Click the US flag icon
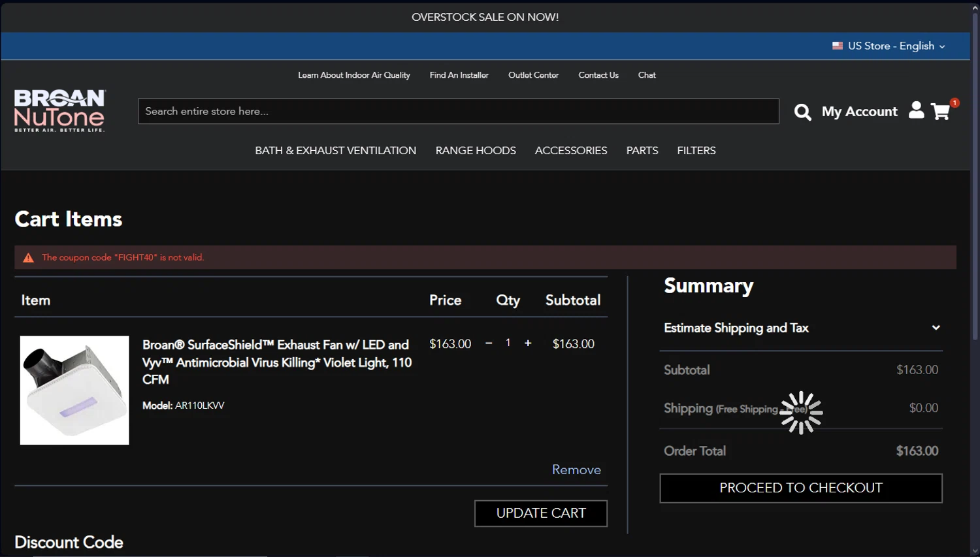 (838, 46)
